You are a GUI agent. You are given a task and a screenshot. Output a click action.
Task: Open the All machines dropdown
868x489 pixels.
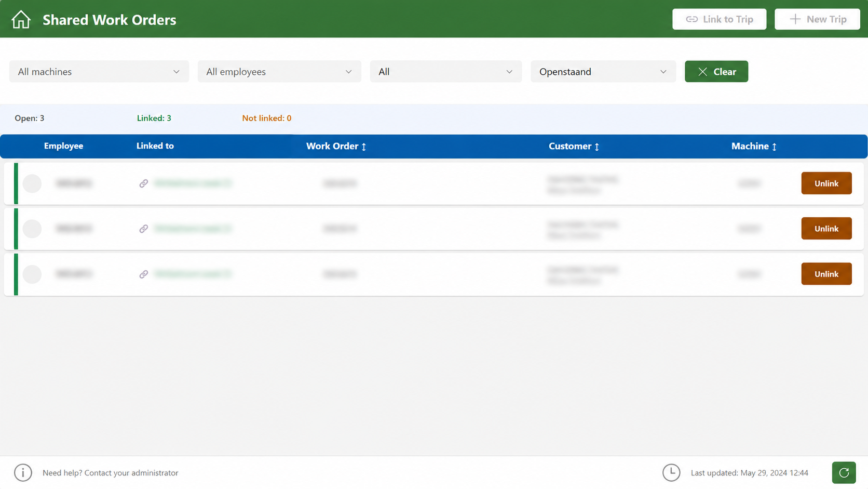point(99,72)
